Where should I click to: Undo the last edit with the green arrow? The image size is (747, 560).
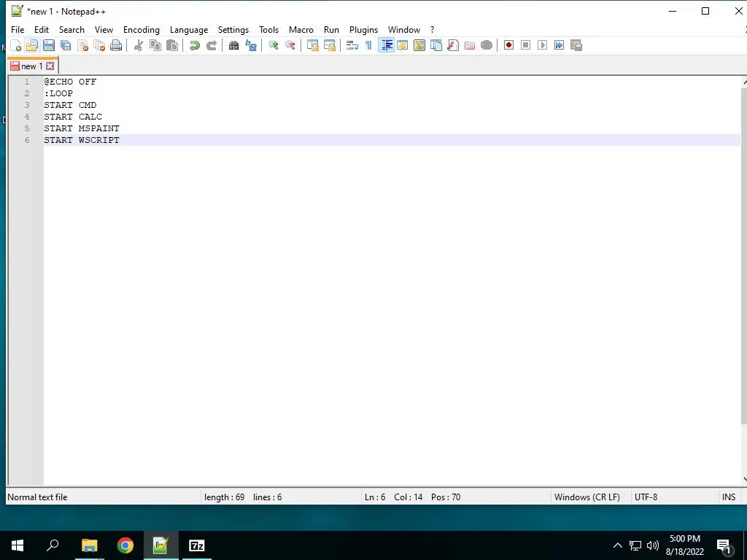194,45
